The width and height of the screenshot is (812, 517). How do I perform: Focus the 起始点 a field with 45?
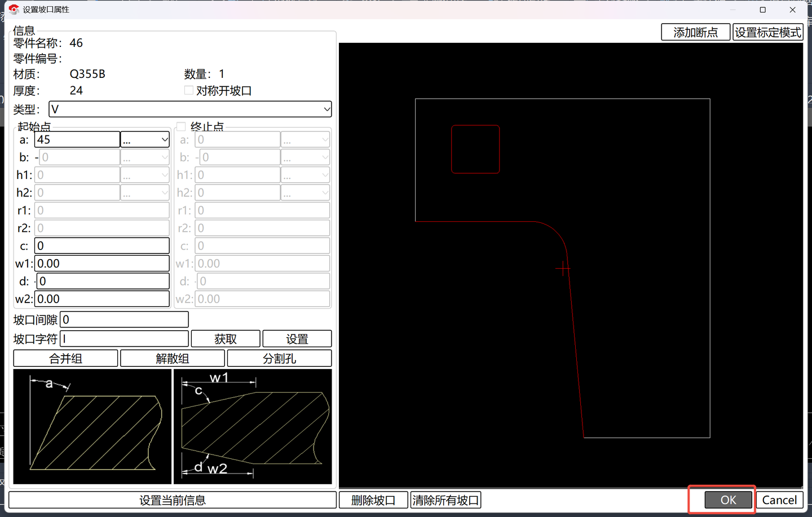77,139
